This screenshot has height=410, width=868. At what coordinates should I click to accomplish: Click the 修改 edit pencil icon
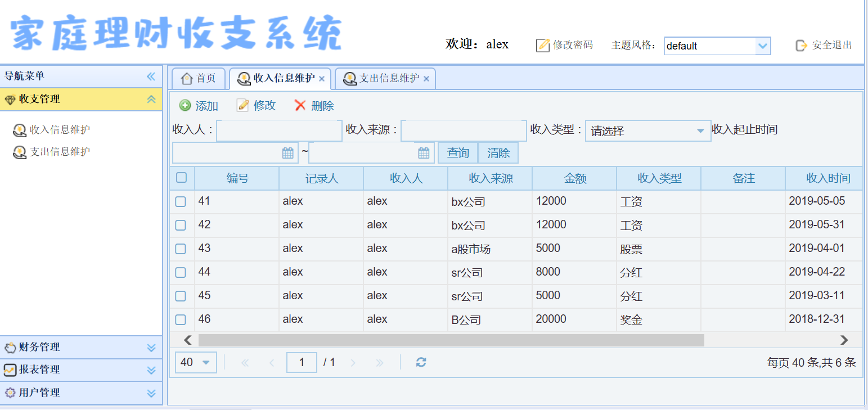click(x=243, y=106)
